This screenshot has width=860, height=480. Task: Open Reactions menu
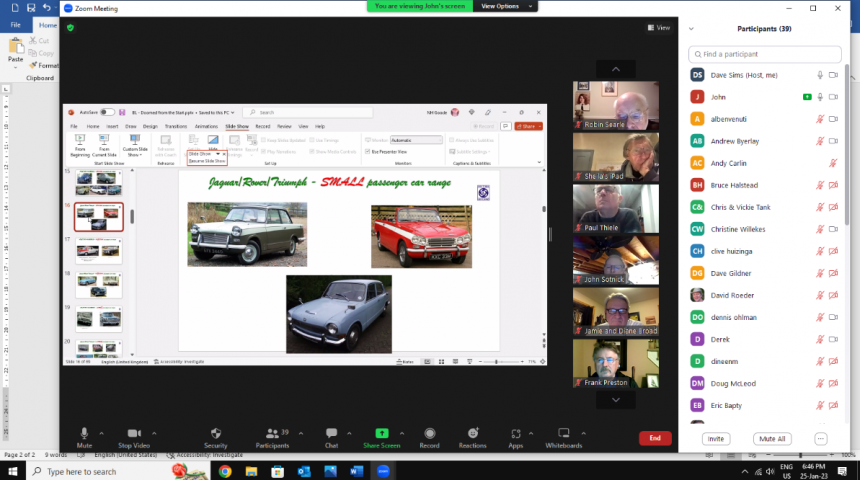473,438
